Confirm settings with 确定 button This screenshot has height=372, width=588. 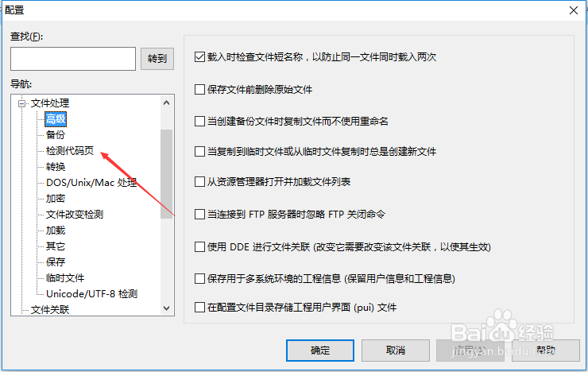tap(320, 351)
